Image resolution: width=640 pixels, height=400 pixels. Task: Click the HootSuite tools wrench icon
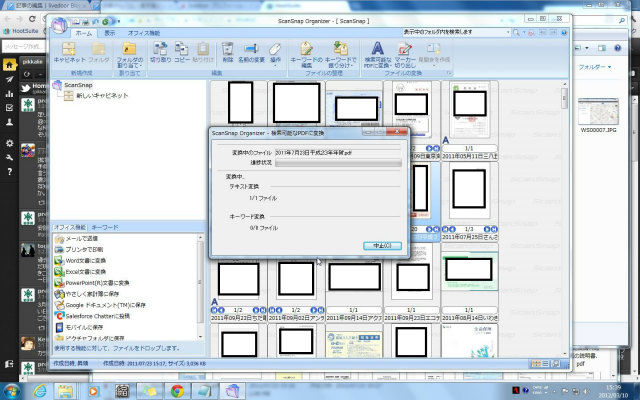[x=9, y=158]
